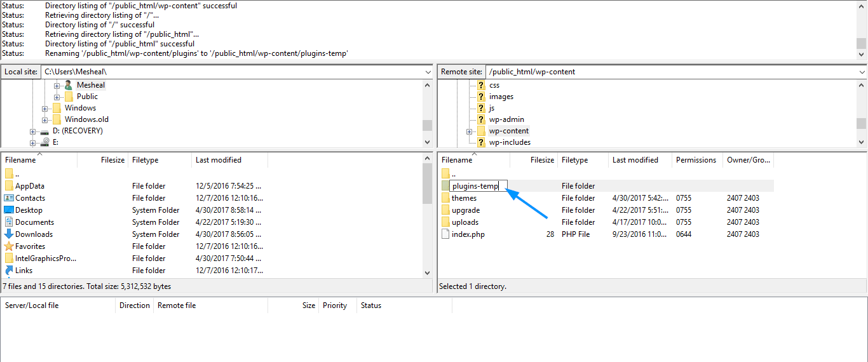Screen dimensions: 868x362
Task: Sort remote files by Permissions column
Action: [x=696, y=160]
